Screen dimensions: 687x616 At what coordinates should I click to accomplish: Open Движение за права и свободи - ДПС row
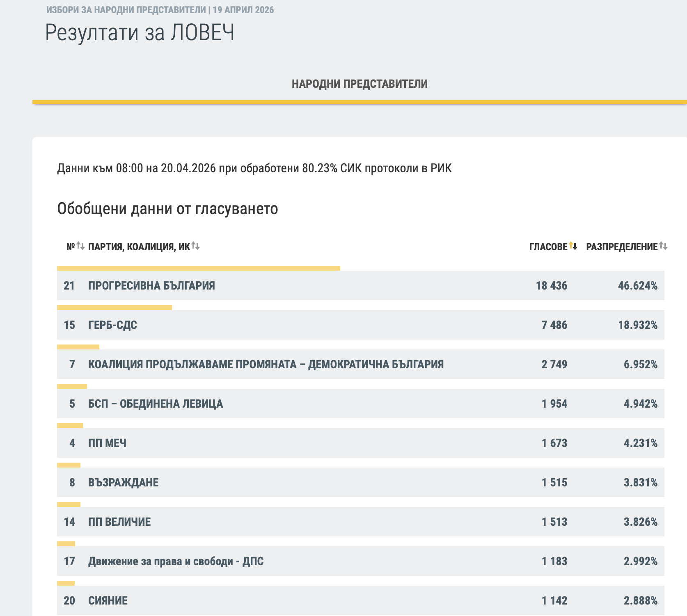[x=176, y=561]
